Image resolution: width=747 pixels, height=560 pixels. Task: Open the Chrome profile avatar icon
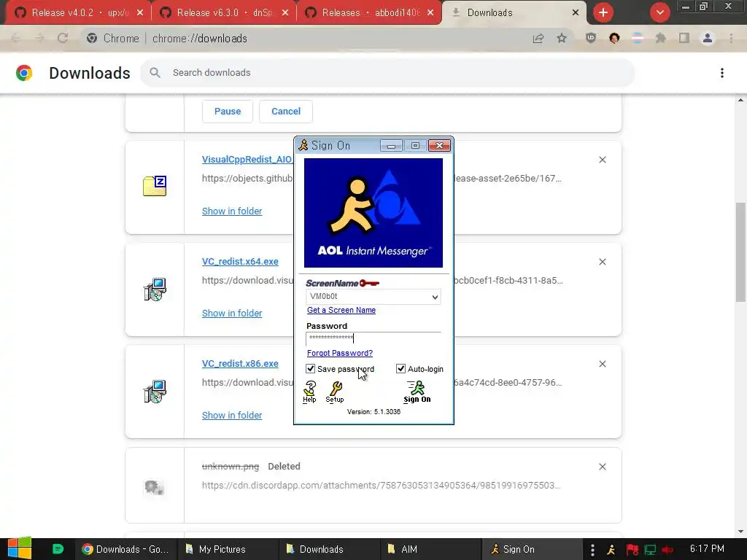coord(708,38)
